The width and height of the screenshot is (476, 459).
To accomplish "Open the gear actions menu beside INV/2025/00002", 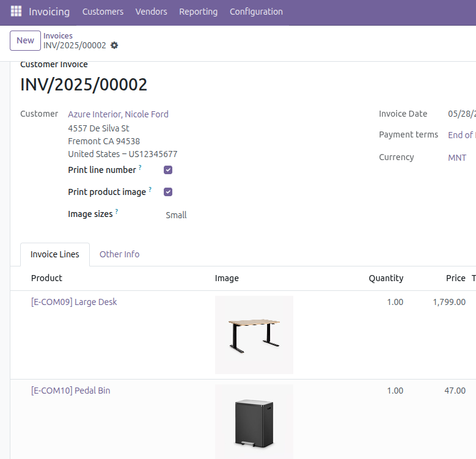I will point(114,46).
